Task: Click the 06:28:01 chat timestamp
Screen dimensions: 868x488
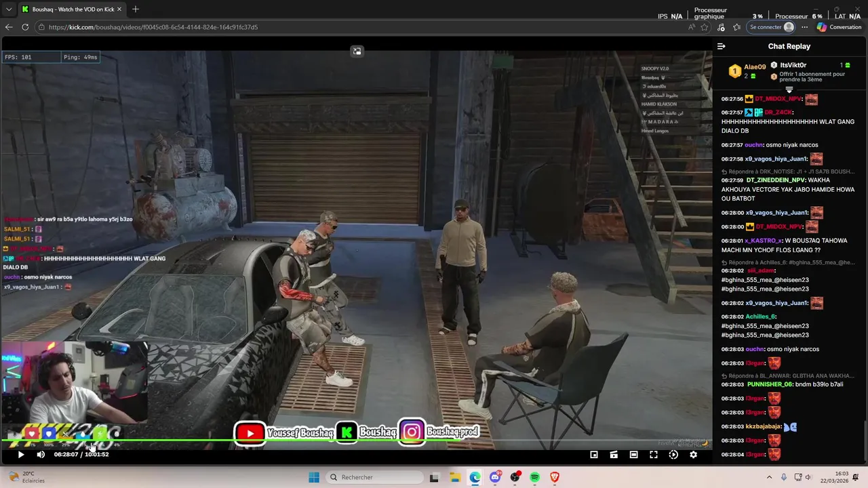Action: 732,241
